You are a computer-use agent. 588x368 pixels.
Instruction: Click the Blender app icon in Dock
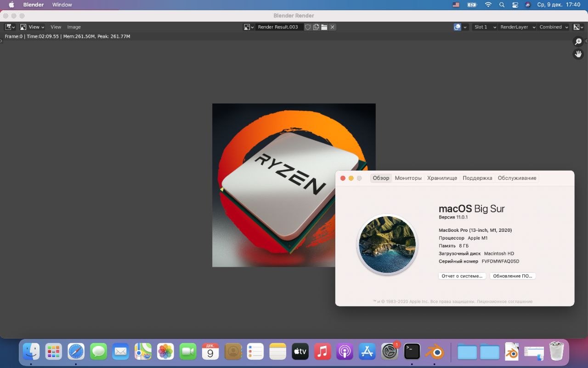pos(435,352)
